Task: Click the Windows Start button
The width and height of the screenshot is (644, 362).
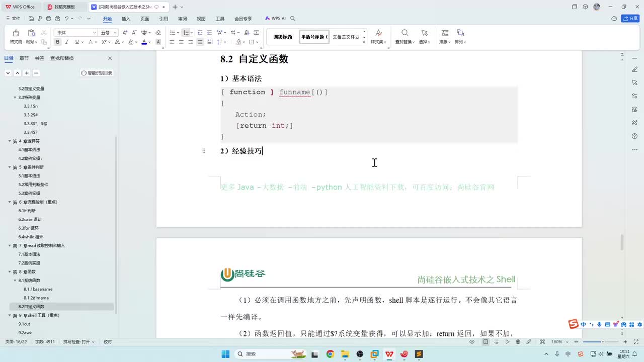Action: (x=225, y=354)
